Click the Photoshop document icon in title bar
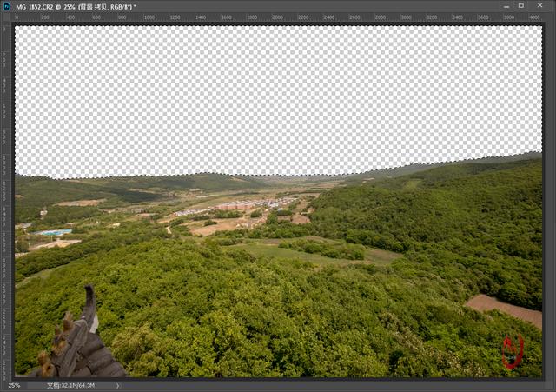Image resolution: width=556 pixels, height=392 pixels. (6, 6)
